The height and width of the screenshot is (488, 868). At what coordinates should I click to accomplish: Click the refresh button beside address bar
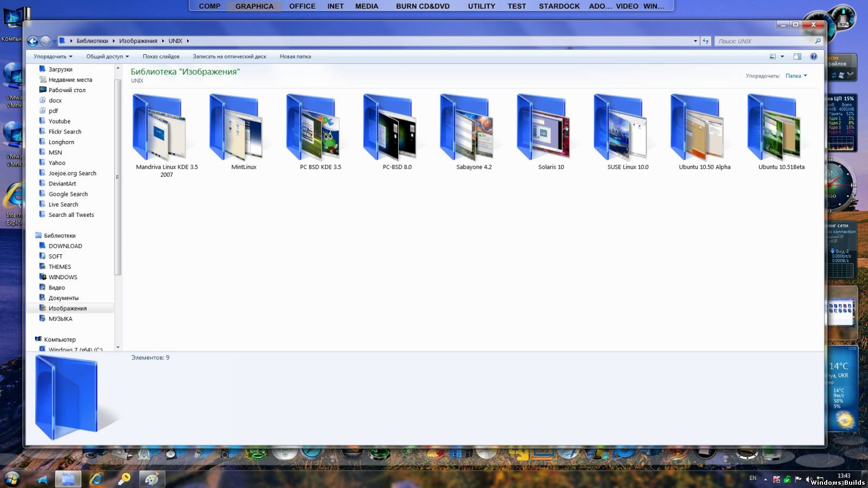[705, 41]
